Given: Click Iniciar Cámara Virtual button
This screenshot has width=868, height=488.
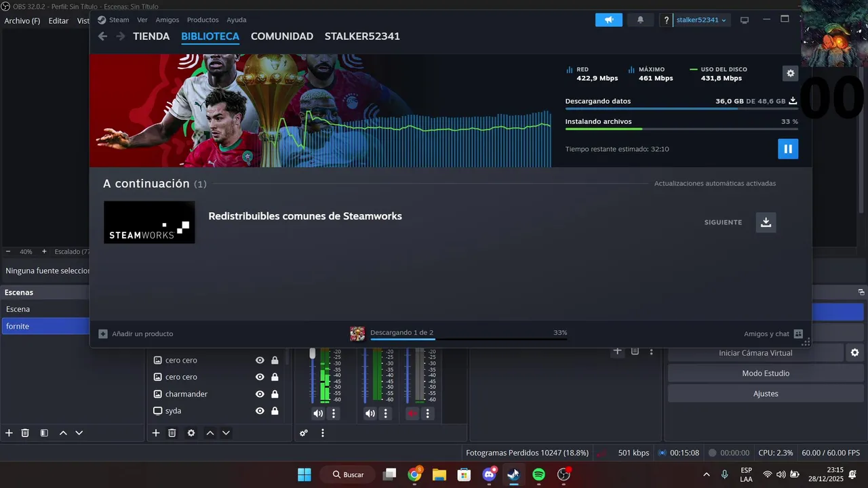Looking at the screenshot, I should coord(755,352).
